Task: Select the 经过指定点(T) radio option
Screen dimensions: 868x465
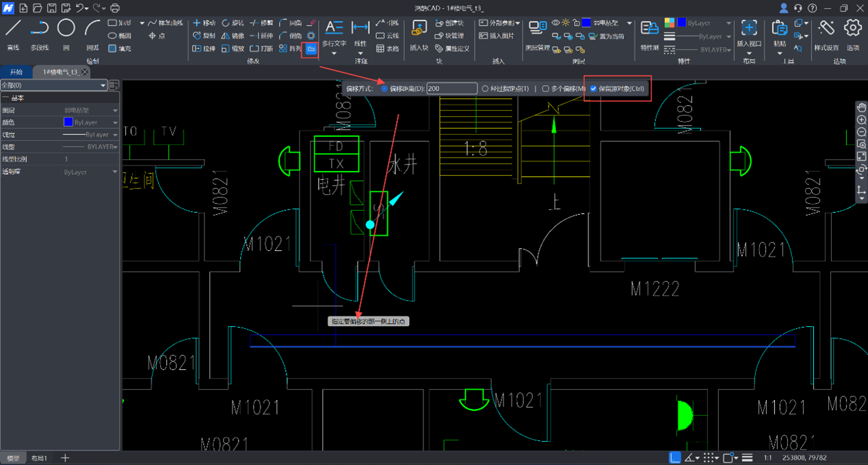Action: [x=485, y=89]
